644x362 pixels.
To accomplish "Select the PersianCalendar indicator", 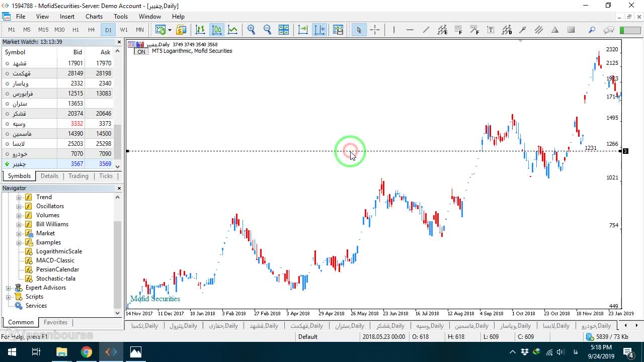I will pyautogui.click(x=57, y=269).
